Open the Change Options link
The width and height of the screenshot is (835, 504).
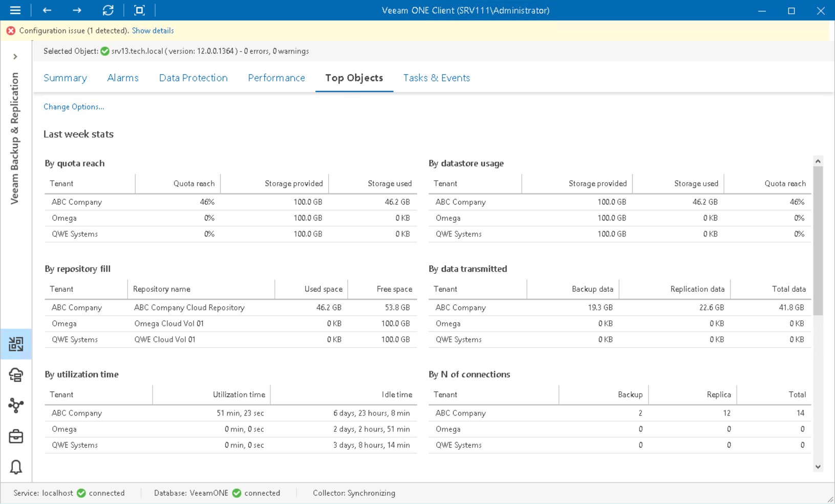coord(74,107)
